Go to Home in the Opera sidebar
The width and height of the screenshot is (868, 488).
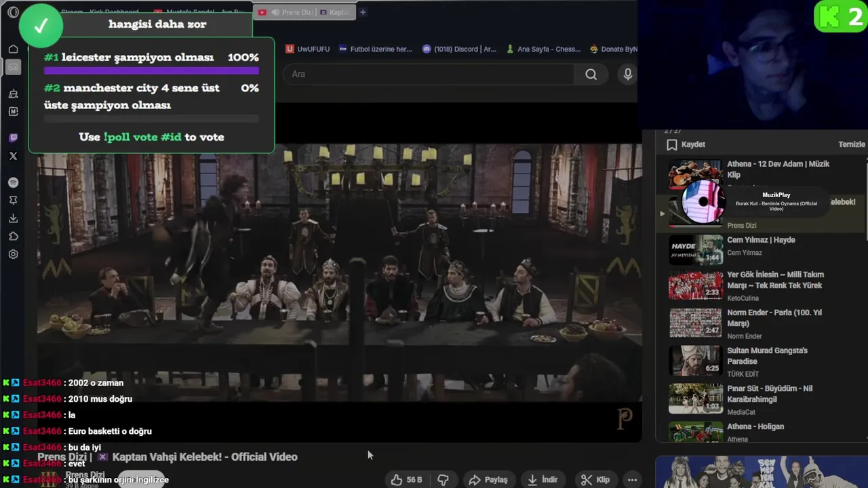point(13,49)
